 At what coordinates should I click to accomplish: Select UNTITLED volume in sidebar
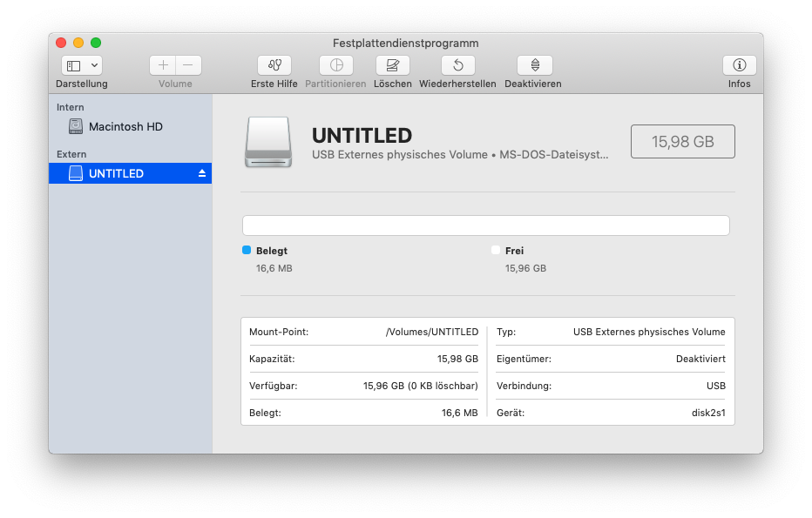click(x=116, y=173)
